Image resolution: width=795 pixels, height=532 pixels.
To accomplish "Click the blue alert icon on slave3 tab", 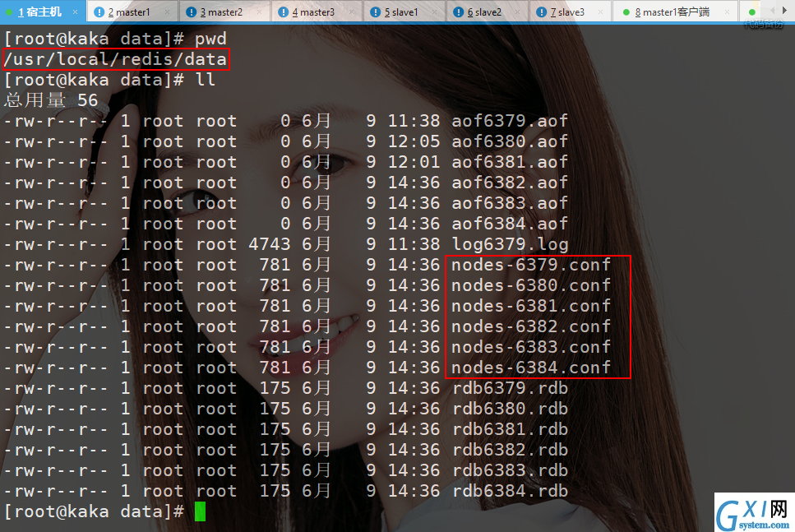I will coord(542,12).
